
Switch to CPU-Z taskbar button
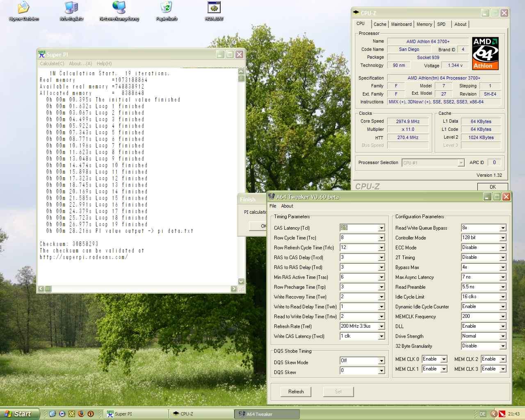tap(201, 414)
